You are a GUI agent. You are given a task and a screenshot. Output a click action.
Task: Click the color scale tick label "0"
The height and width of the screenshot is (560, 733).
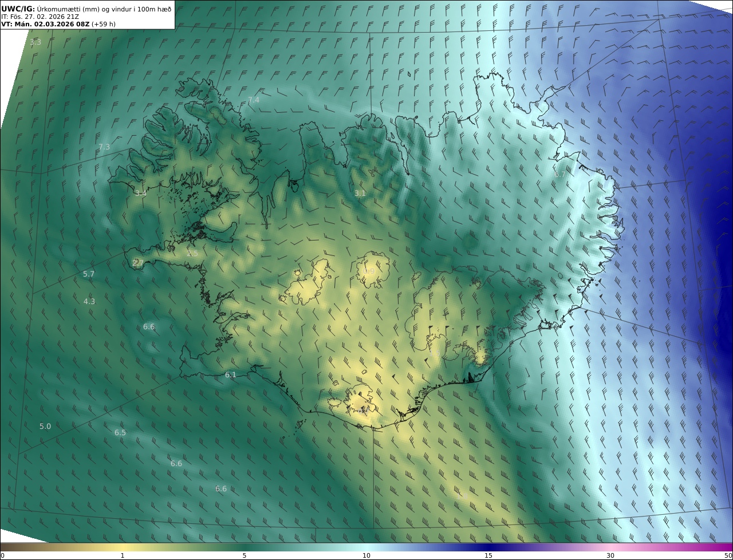pos(2,555)
